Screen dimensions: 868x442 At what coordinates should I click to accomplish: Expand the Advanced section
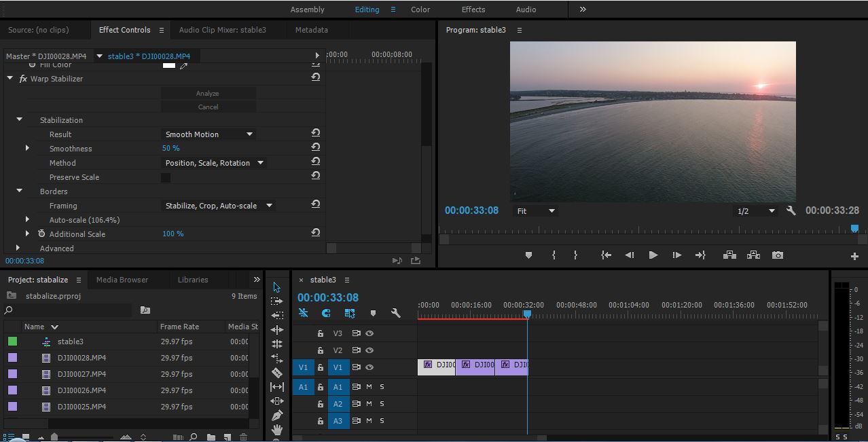click(x=18, y=248)
